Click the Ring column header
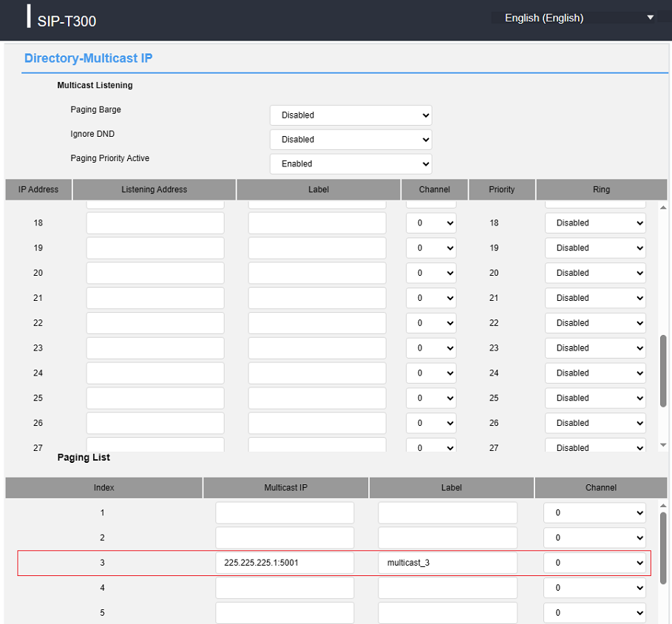 pyautogui.click(x=601, y=189)
